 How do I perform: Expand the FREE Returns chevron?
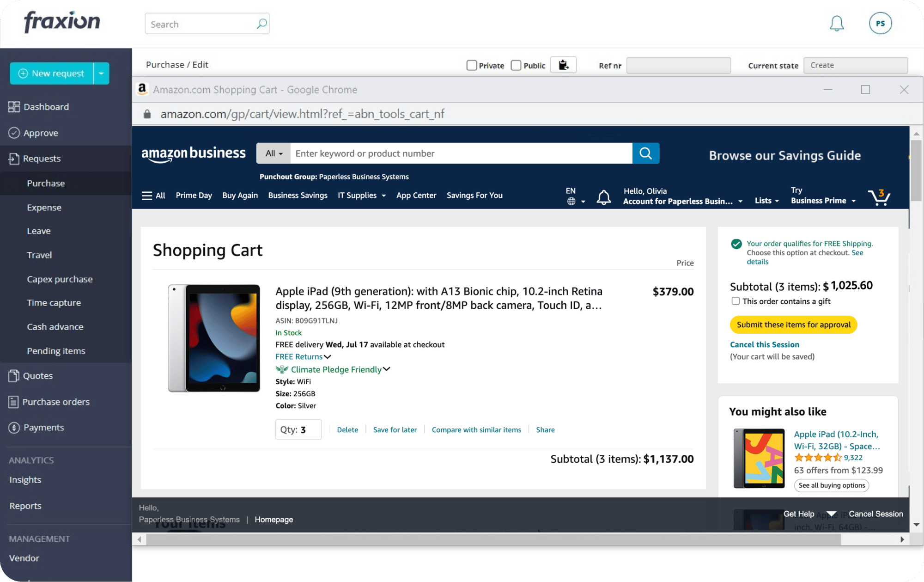click(x=328, y=357)
